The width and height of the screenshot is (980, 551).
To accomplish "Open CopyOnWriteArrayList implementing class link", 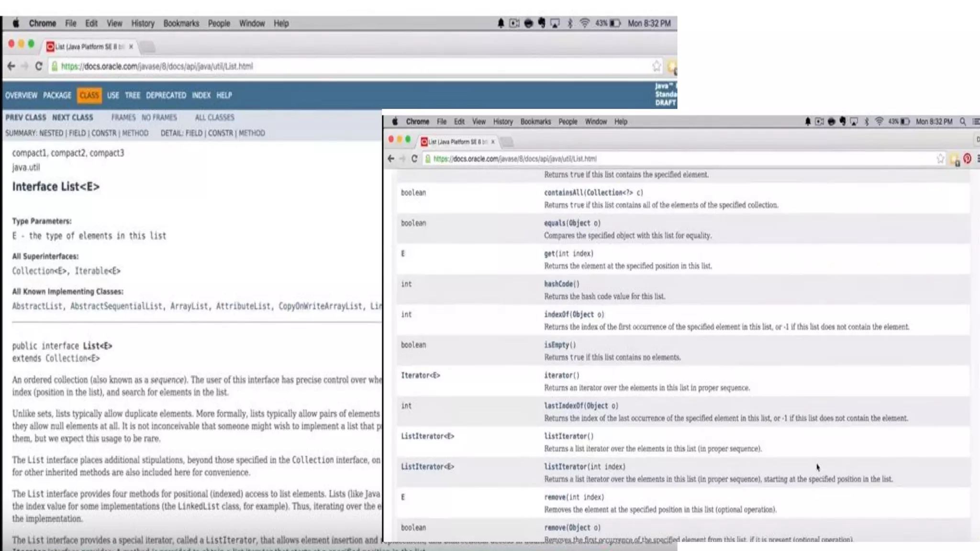I will click(320, 306).
